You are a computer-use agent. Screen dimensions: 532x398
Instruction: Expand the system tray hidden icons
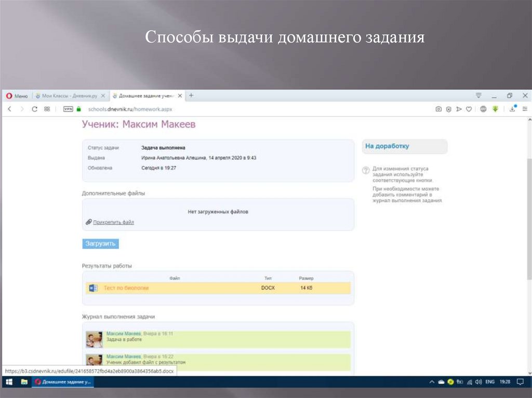click(x=432, y=382)
